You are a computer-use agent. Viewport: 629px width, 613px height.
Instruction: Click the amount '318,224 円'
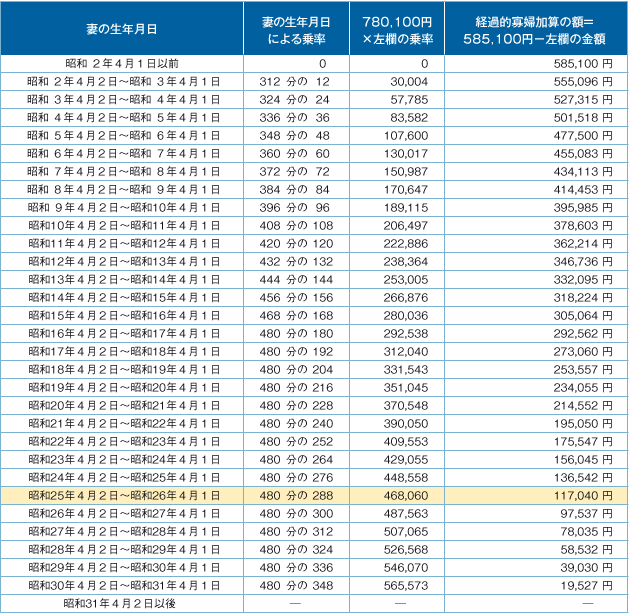tap(583, 298)
